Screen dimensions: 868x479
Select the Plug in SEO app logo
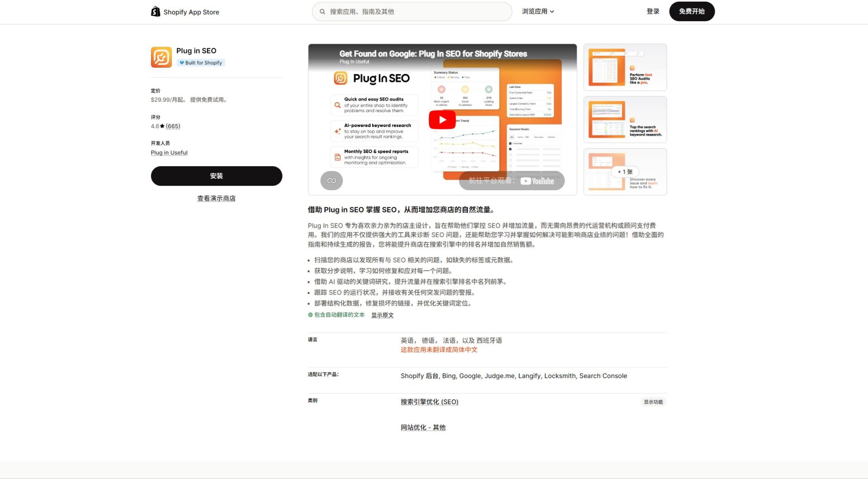pyautogui.click(x=161, y=56)
